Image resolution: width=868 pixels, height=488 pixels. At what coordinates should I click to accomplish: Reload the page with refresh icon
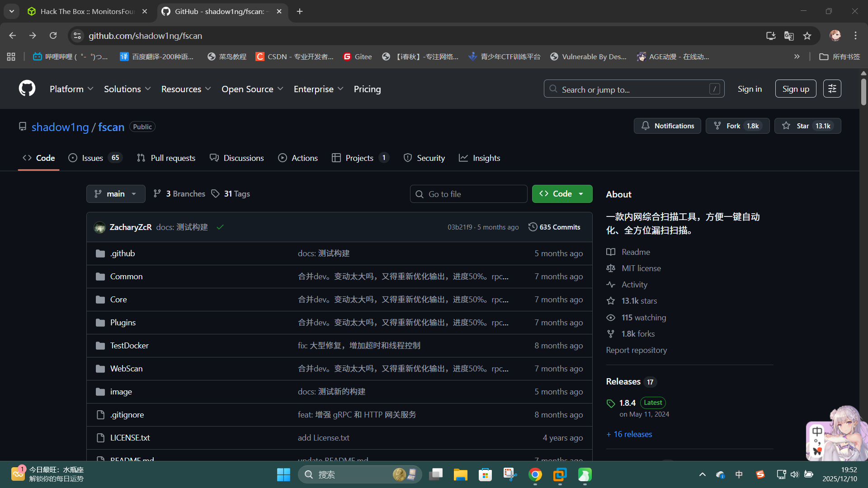53,36
